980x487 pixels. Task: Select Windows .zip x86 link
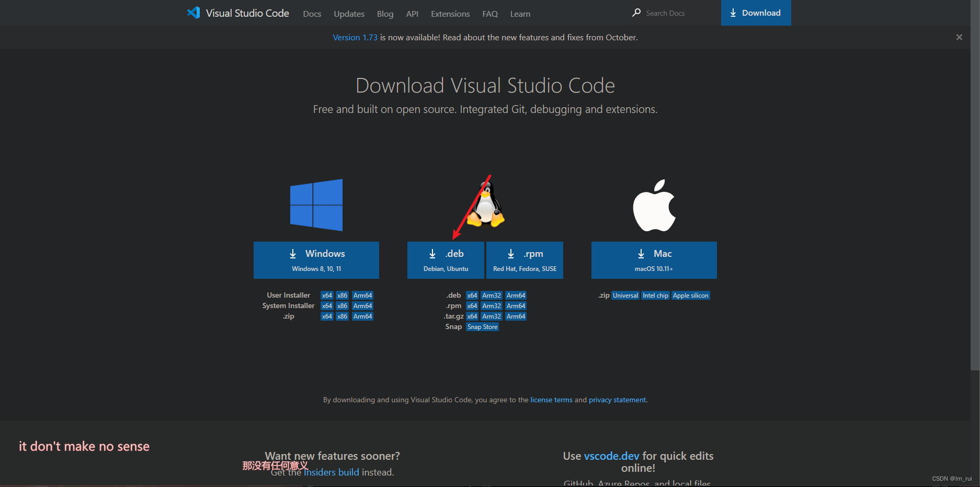coord(342,316)
